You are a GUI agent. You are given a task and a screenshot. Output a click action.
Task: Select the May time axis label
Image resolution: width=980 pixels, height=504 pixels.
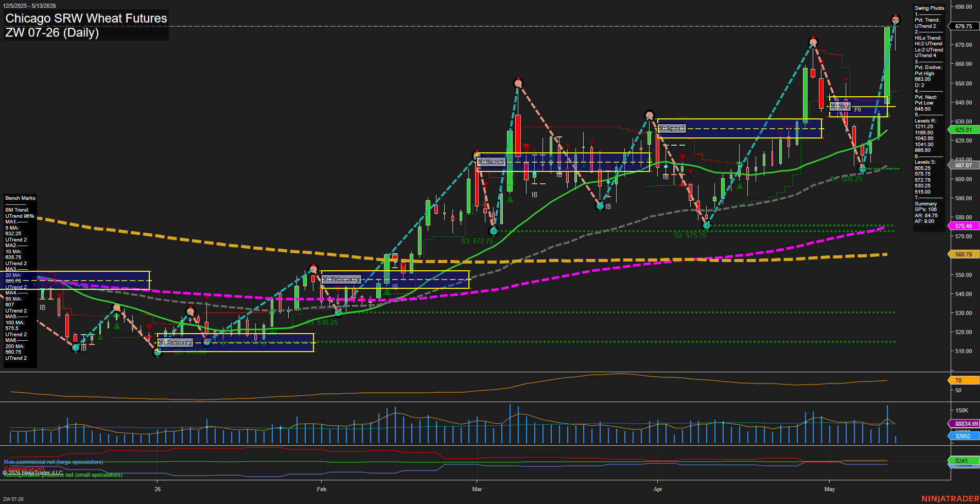(830, 489)
